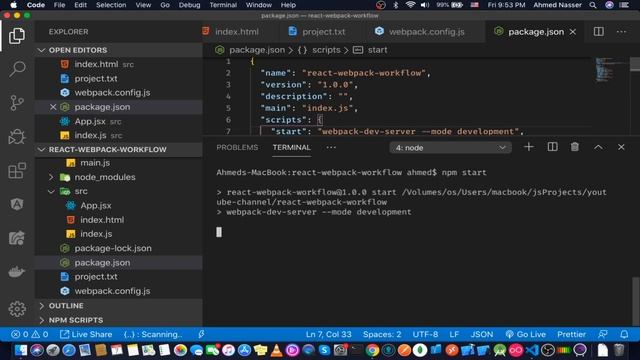640x360 pixels.
Task: Switch to the project.txt tab
Action: click(317, 32)
